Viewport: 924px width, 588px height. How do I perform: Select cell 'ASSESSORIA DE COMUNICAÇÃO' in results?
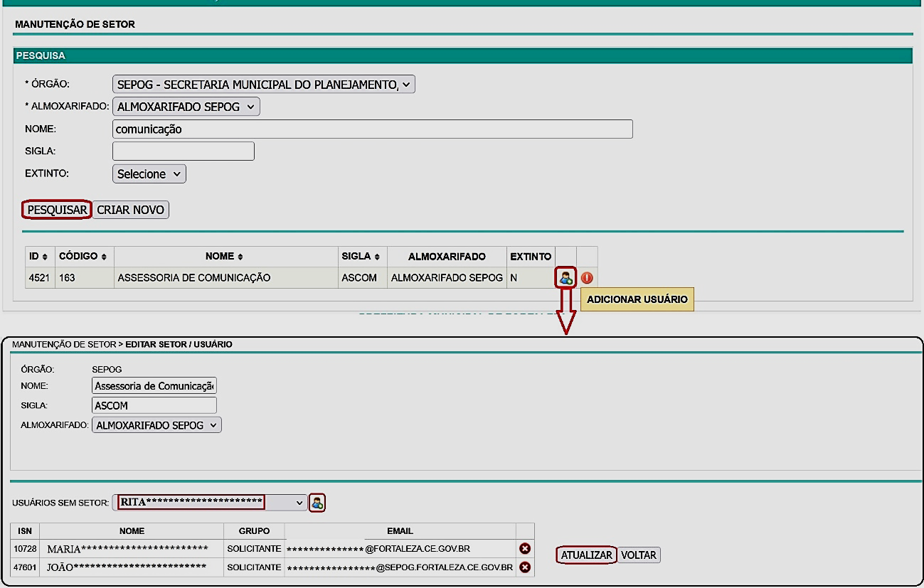coord(226,278)
